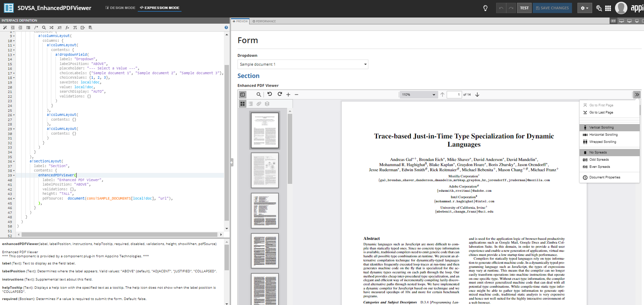Collapse the PDF tools double-chevron menu
The height and width of the screenshot is (305, 644).
point(637,95)
